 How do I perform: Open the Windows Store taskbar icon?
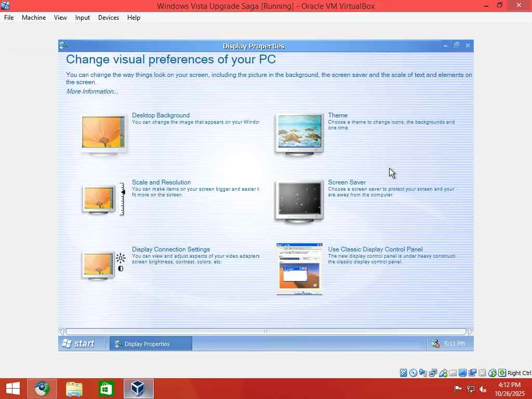click(x=106, y=389)
